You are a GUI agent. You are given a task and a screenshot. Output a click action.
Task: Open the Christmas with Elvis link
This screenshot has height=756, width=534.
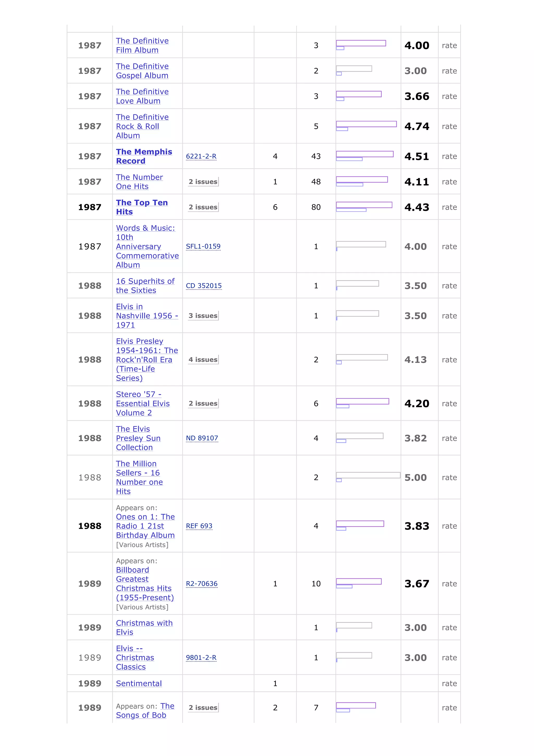[144, 628]
